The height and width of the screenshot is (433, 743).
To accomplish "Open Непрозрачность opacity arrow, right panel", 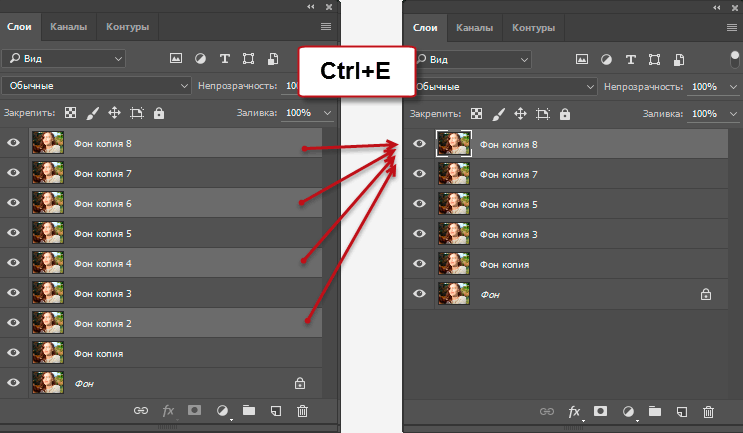I will [x=733, y=87].
